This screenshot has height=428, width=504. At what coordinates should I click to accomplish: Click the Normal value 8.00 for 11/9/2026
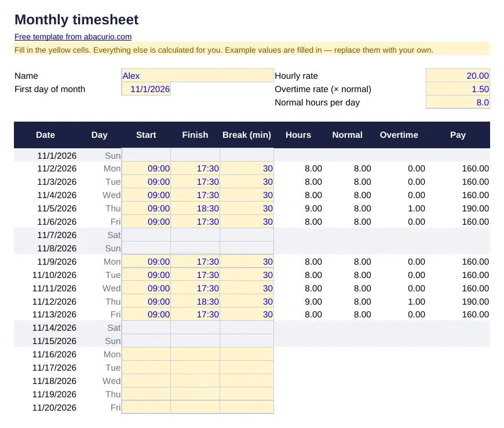tap(362, 262)
